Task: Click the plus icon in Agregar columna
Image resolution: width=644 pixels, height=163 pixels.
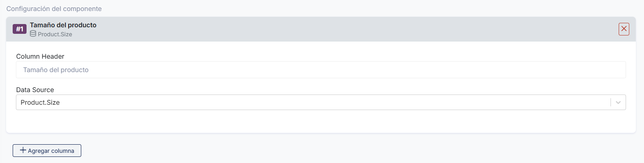Action: 23,150
